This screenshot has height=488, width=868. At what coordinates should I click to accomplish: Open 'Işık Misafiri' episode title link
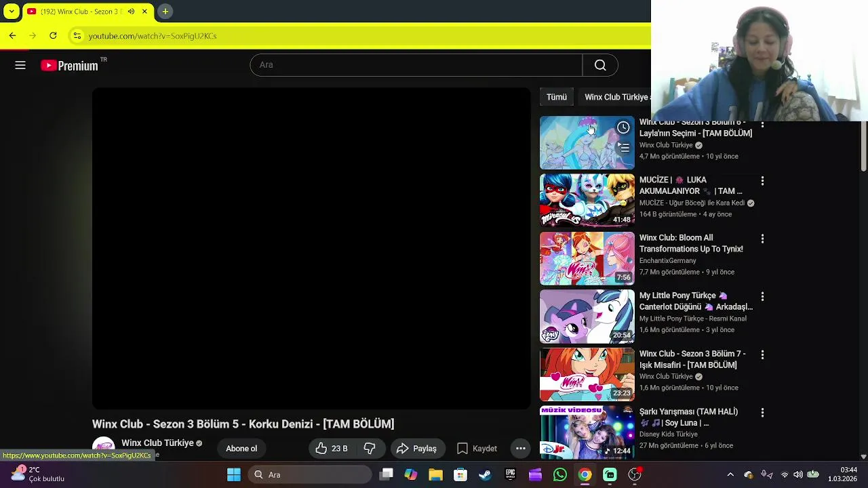[x=692, y=359]
